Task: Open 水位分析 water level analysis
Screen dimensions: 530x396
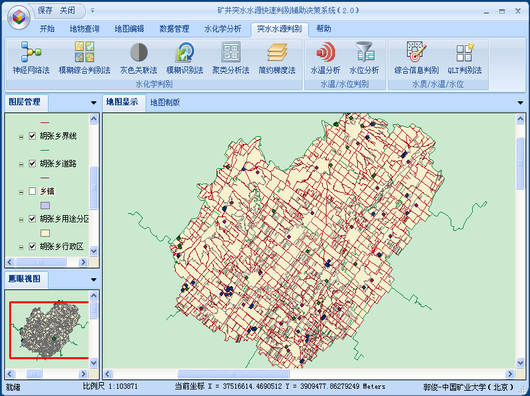Action: point(364,57)
